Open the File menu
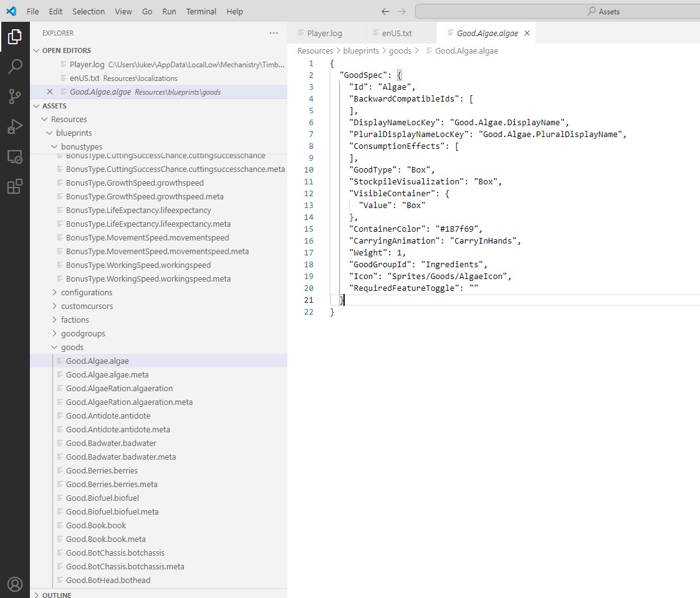Image resolution: width=700 pixels, height=598 pixels. pos(32,12)
